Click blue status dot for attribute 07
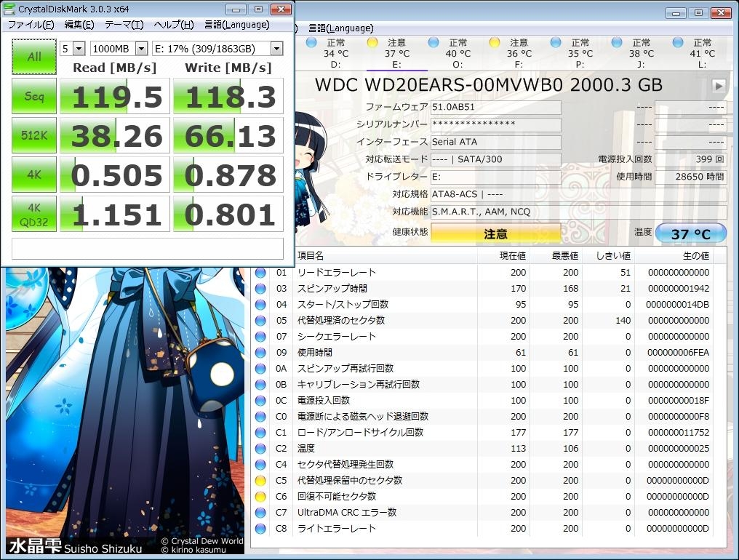The height and width of the screenshot is (560, 739). (260, 337)
